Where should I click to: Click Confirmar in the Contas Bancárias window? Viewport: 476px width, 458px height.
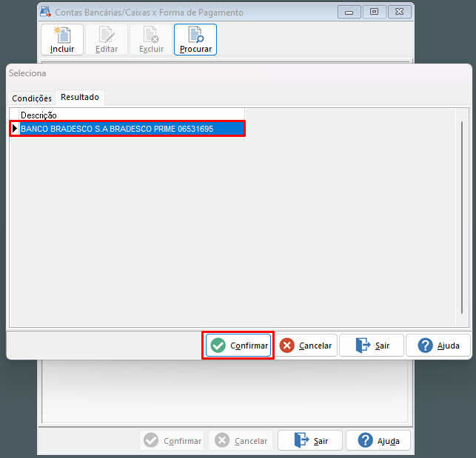(172, 440)
